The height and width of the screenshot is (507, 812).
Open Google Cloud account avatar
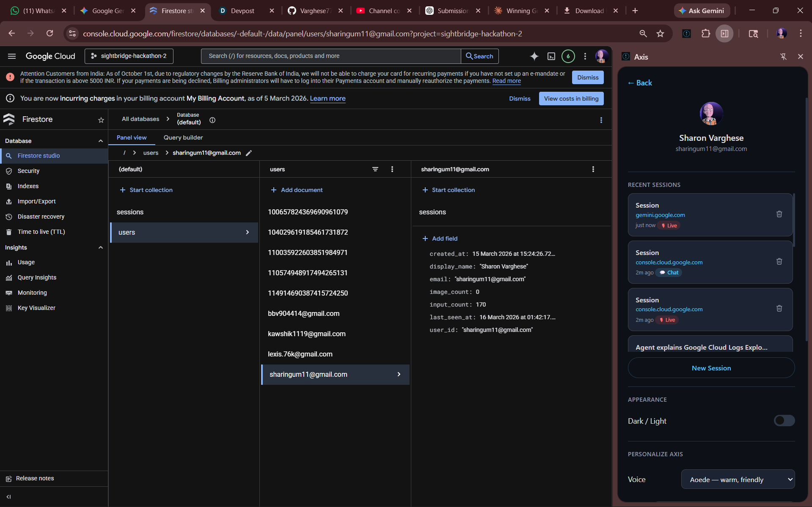601,56
